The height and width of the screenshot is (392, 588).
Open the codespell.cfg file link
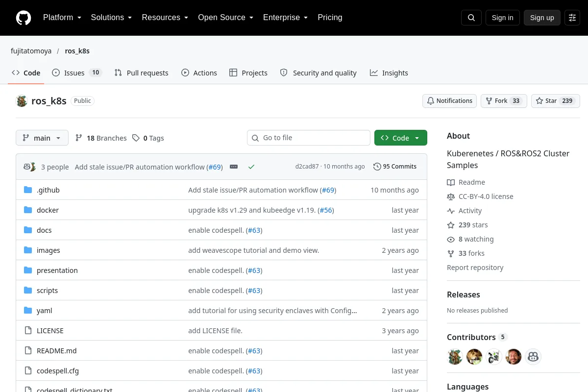click(x=58, y=371)
